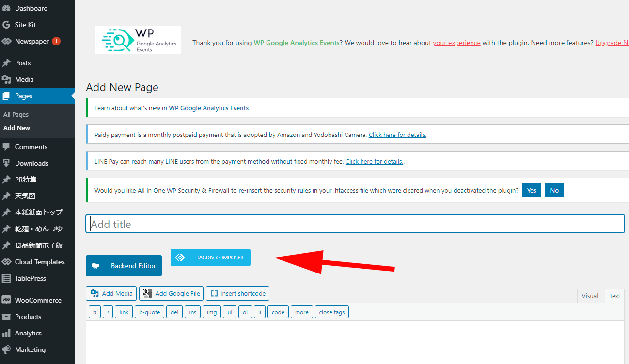Image resolution: width=629 pixels, height=364 pixels.
Task: Open the tagDiv Composer
Action: point(210,258)
